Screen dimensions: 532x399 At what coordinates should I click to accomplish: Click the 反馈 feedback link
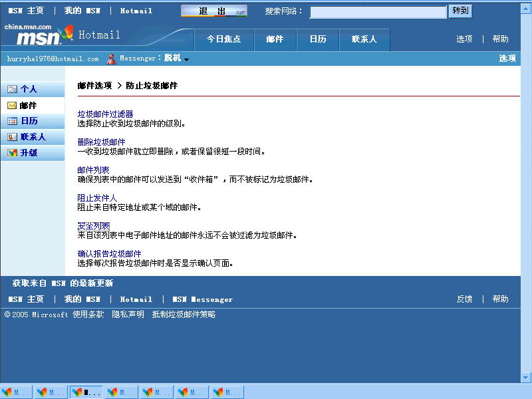pyautogui.click(x=464, y=299)
